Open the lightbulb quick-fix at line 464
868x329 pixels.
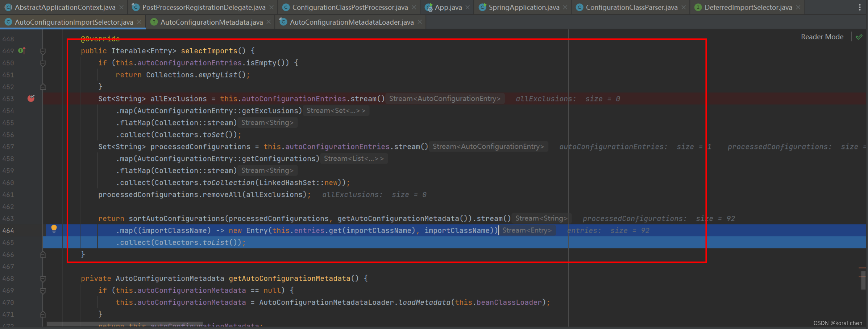(54, 229)
